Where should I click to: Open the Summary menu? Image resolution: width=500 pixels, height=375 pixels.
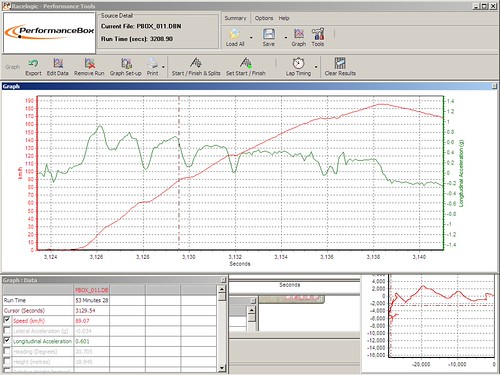[x=235, y=18]
